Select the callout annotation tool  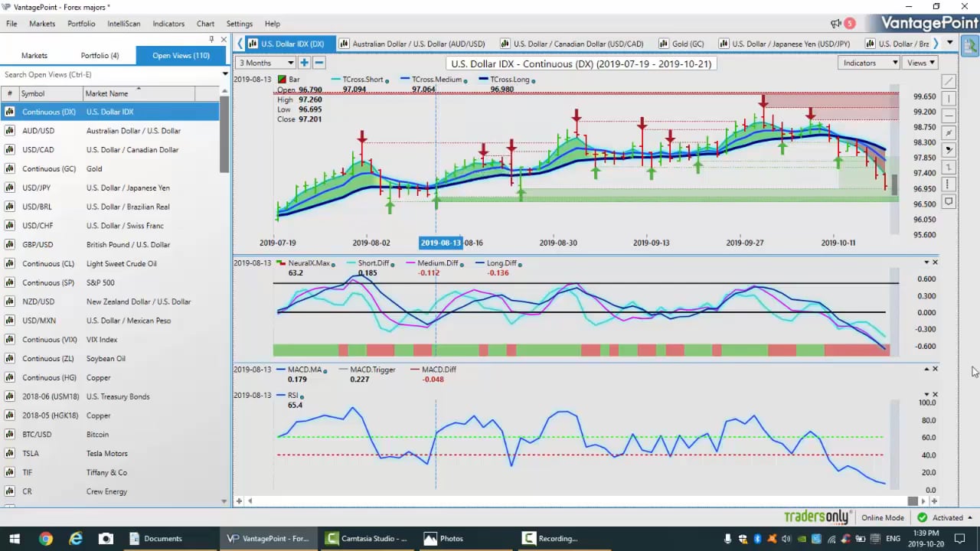949,202
